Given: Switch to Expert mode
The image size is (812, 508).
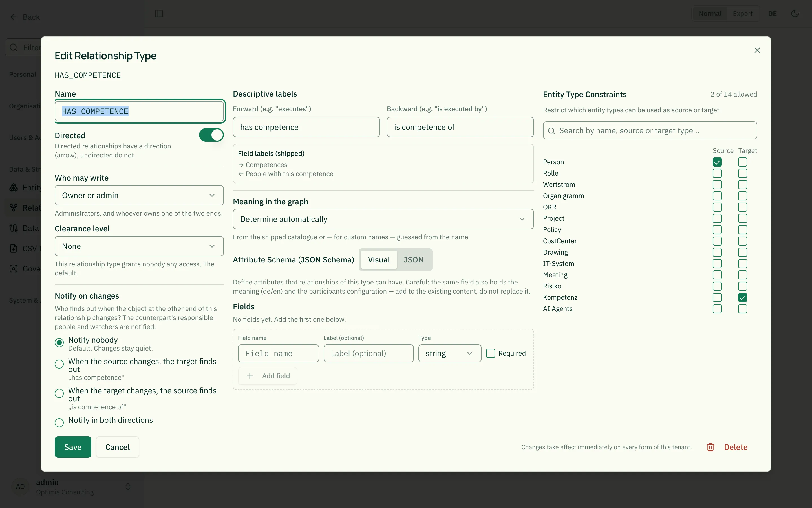Looking at the screenshot, I should coord(742,14).
